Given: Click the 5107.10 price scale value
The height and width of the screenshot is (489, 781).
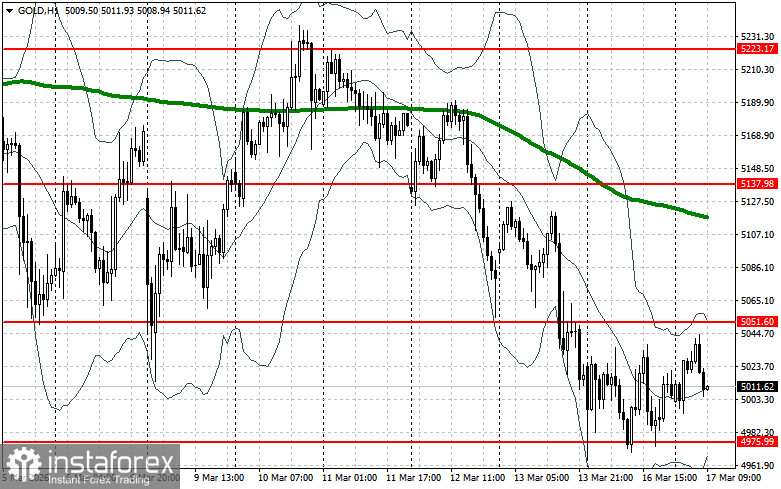Looking at the screenshot, I should (757, 235).
